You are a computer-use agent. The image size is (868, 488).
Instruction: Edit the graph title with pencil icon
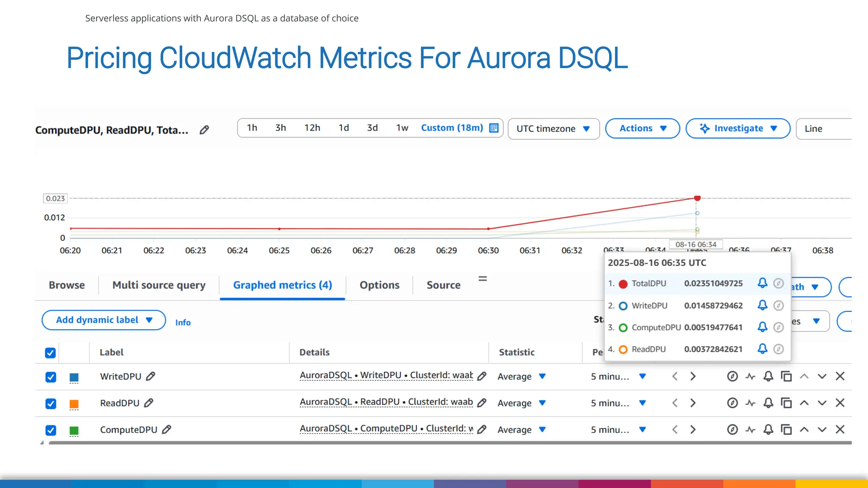point(204,130)
